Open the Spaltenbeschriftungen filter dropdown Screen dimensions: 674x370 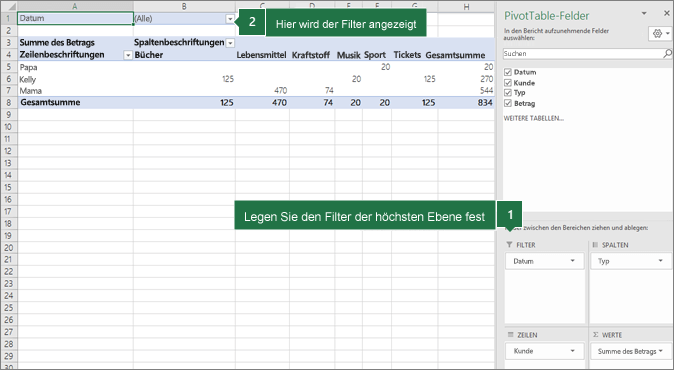coord(230,43)
